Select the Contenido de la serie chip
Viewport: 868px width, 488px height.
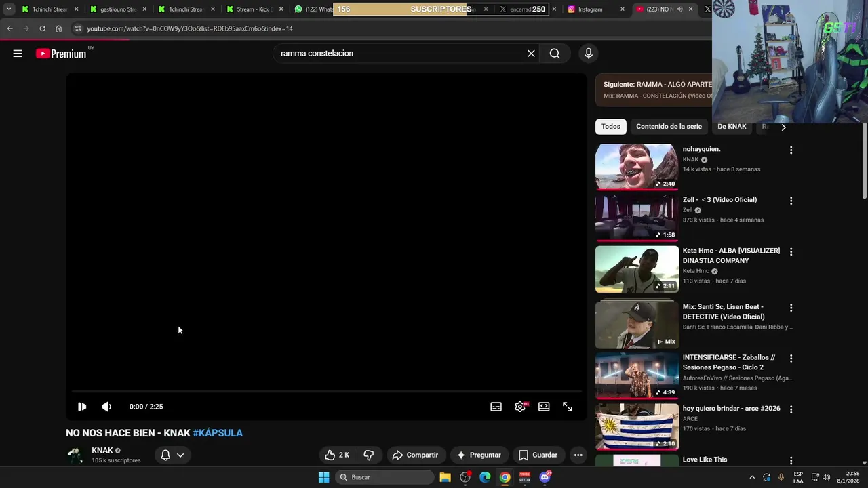point(669,127)
